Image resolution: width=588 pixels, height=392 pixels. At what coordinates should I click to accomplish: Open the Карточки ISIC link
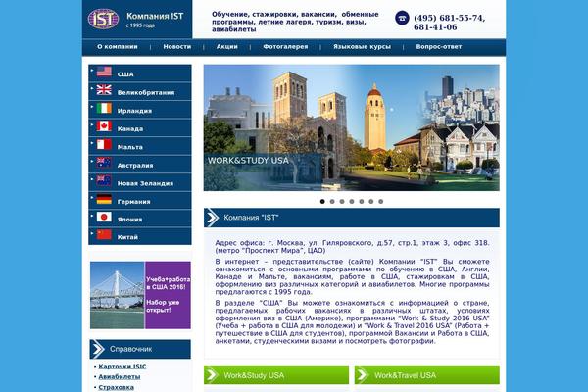122,367
